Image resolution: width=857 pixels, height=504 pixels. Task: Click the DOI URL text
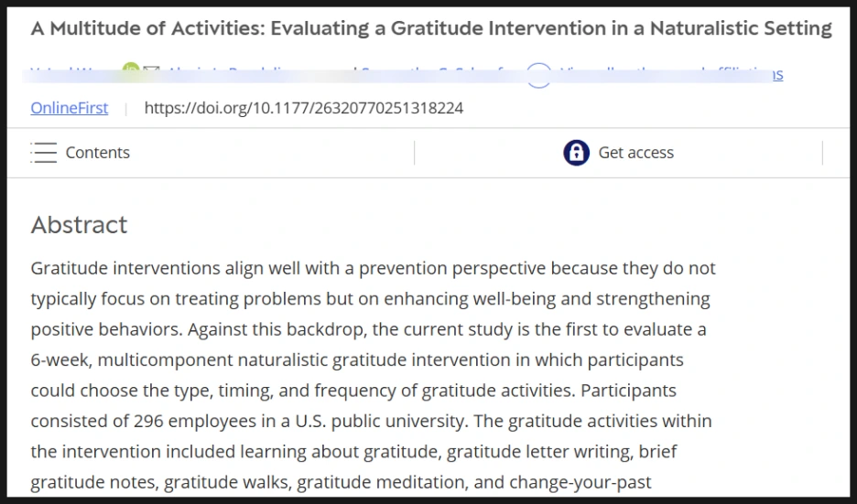coord(303,108)
